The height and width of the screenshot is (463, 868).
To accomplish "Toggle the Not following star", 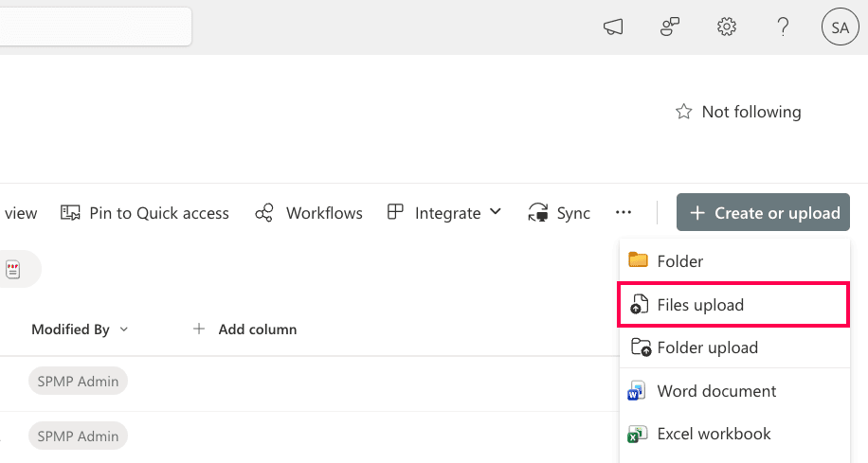I will (683, 112).
